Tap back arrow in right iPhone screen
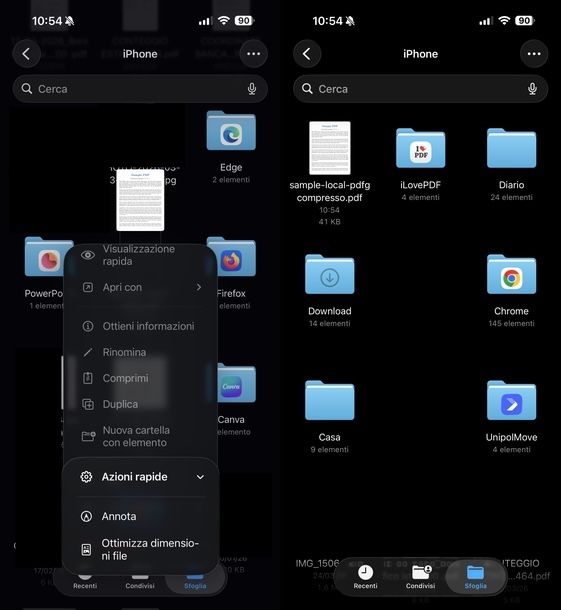The image size is (561, 610). tap(307, 54)
